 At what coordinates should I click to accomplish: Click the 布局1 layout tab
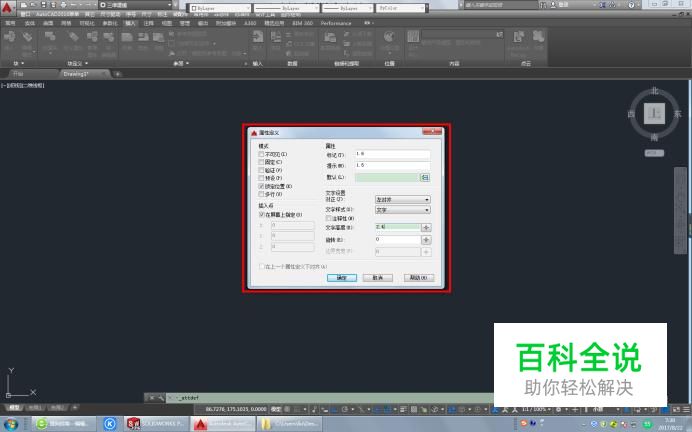point(35,408)
